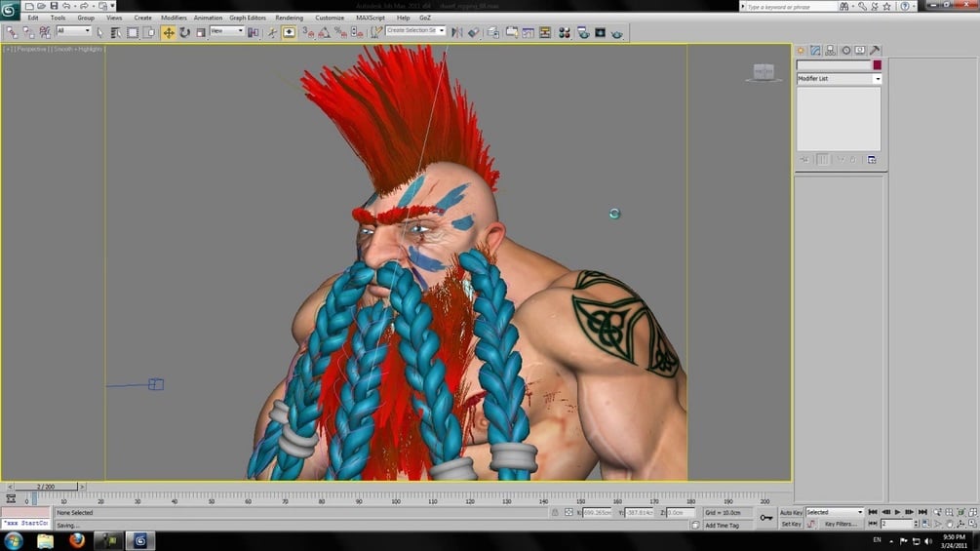The width and height of the screenshot is (980, 551).
Task: Click Configure Modifier Sets icon
Action: click(x=872, y=160)
